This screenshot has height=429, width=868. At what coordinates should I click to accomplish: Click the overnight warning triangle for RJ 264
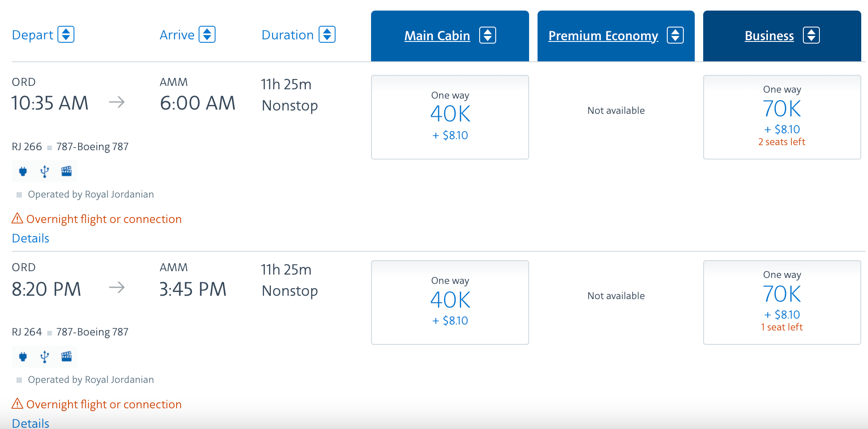[x=16, y=404]
